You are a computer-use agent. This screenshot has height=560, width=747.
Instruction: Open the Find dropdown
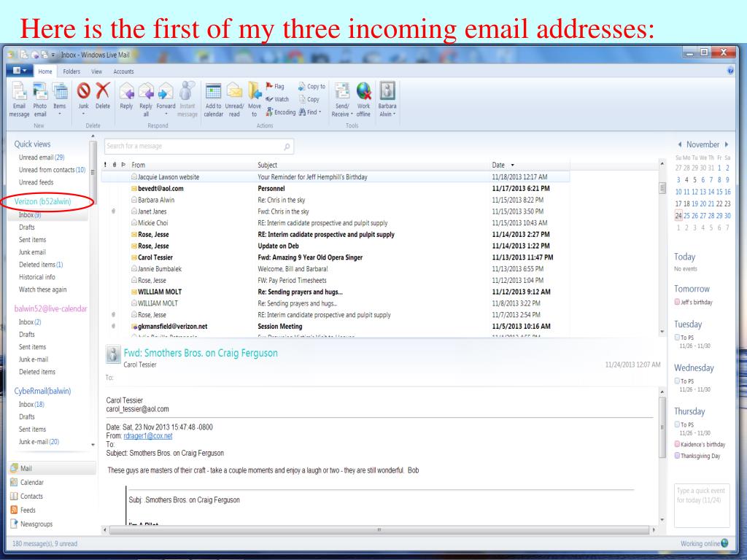tap(310, 112)
